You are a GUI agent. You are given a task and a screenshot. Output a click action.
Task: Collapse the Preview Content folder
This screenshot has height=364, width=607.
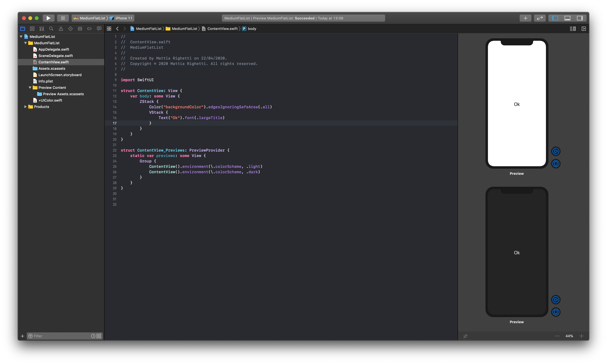point(30,88)
